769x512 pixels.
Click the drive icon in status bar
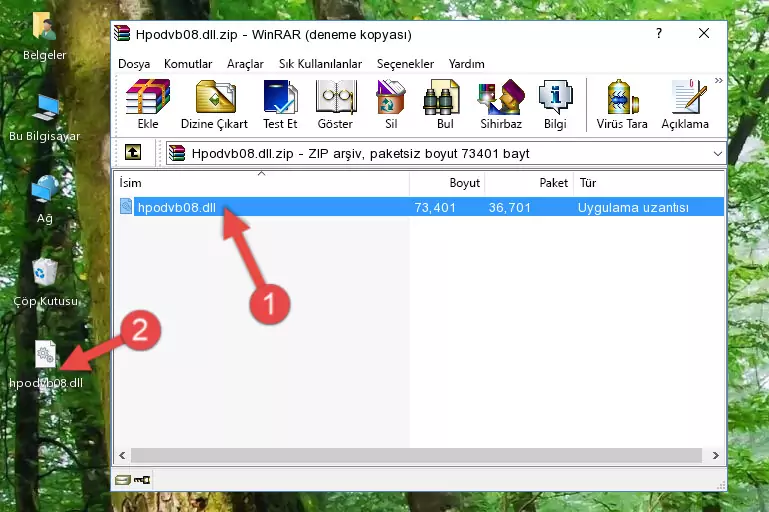click(123, 480)
